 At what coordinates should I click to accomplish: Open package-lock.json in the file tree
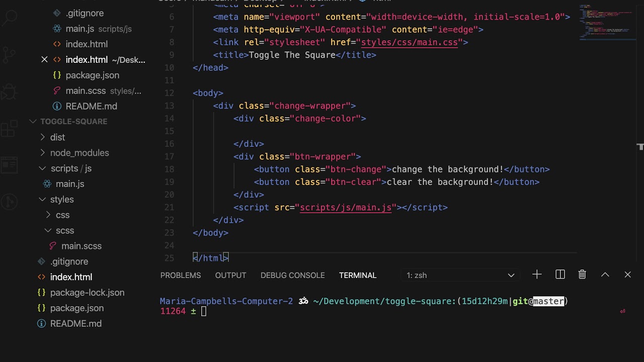tap(87, 293)
